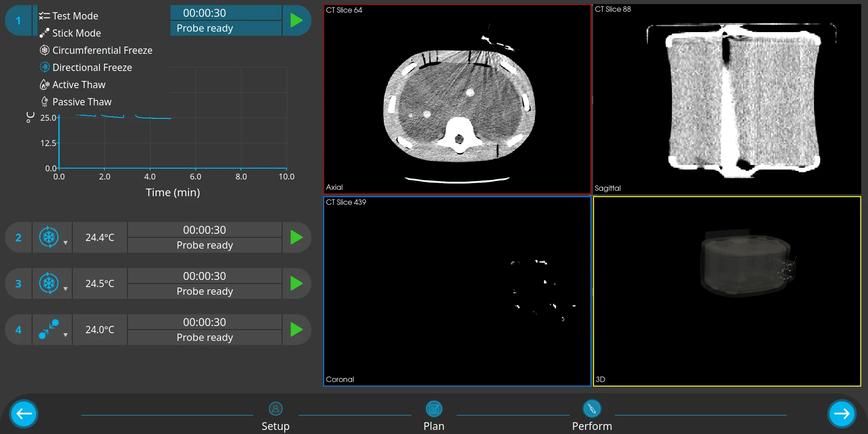The width and height of the screenshot is (868, 434).
Task: Select probe number 2
Action: tap(19, 237)
